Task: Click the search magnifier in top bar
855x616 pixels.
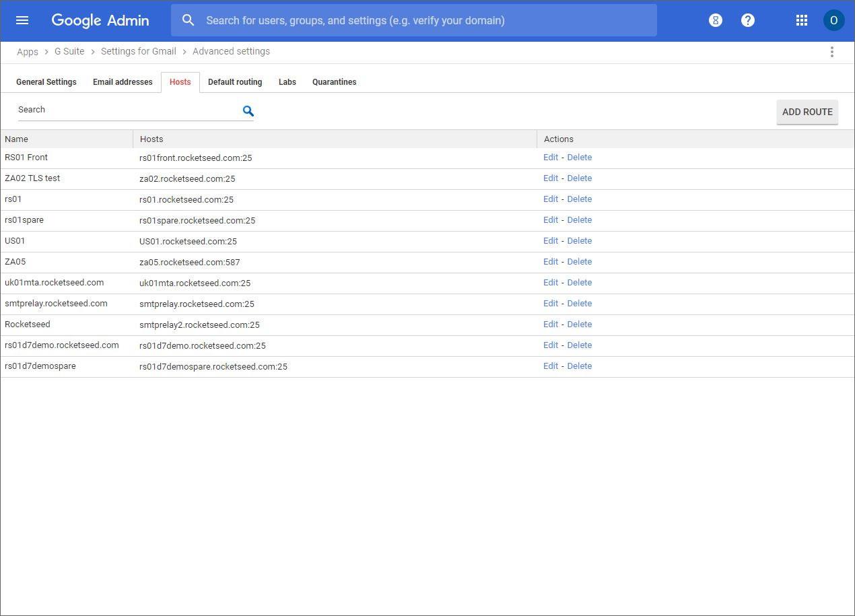Action: (x=189, y=20)
